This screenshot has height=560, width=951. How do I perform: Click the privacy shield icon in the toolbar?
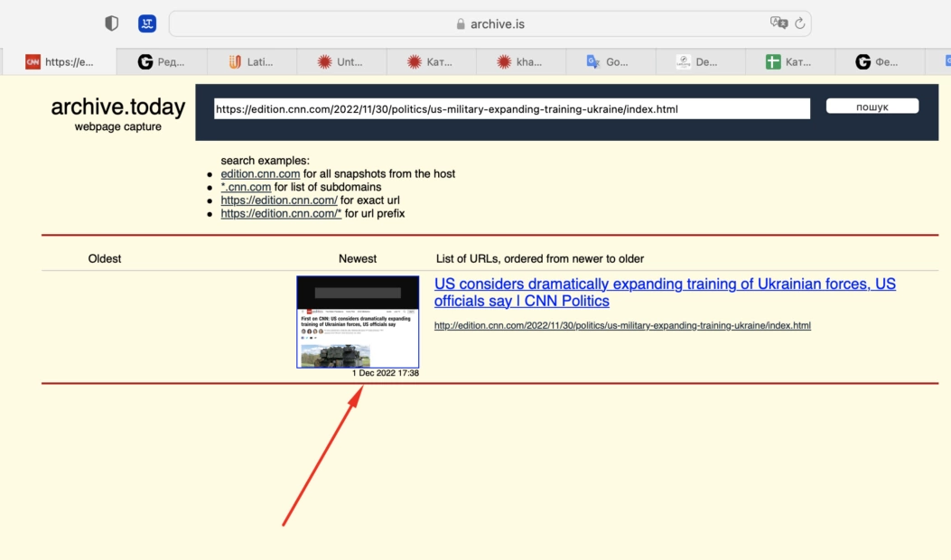[112, 23]
